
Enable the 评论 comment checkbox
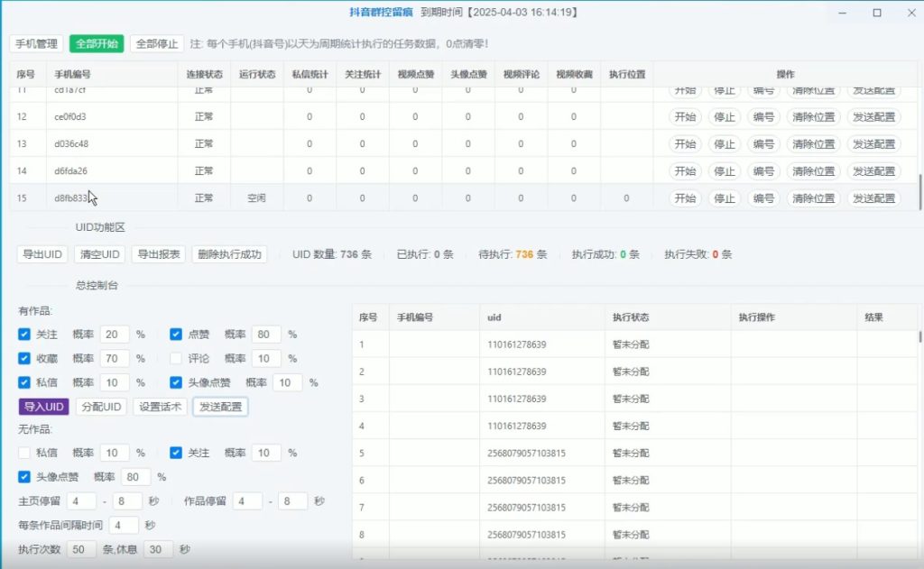click(x=176, y=358)
